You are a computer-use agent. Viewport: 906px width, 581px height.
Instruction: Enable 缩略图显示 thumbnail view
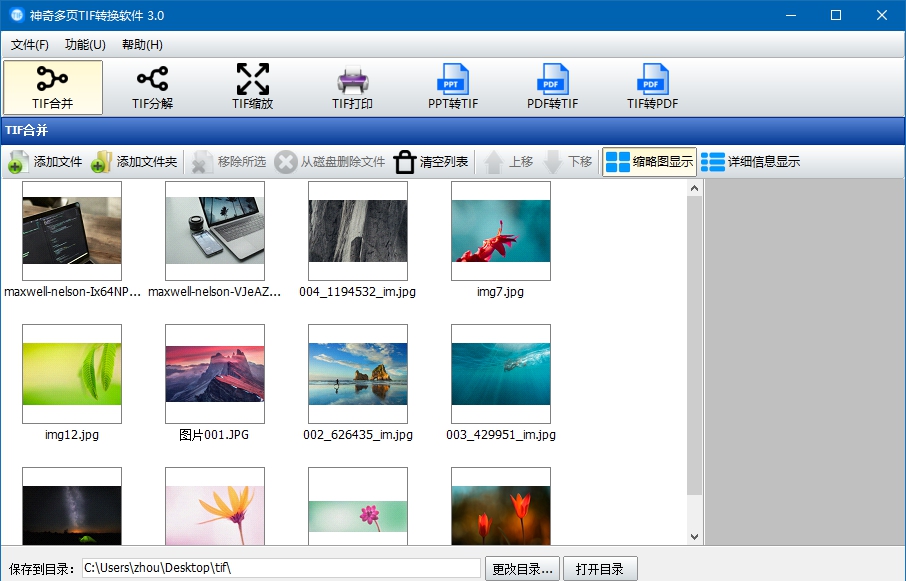pyautogui.click(x=649, y=161)
